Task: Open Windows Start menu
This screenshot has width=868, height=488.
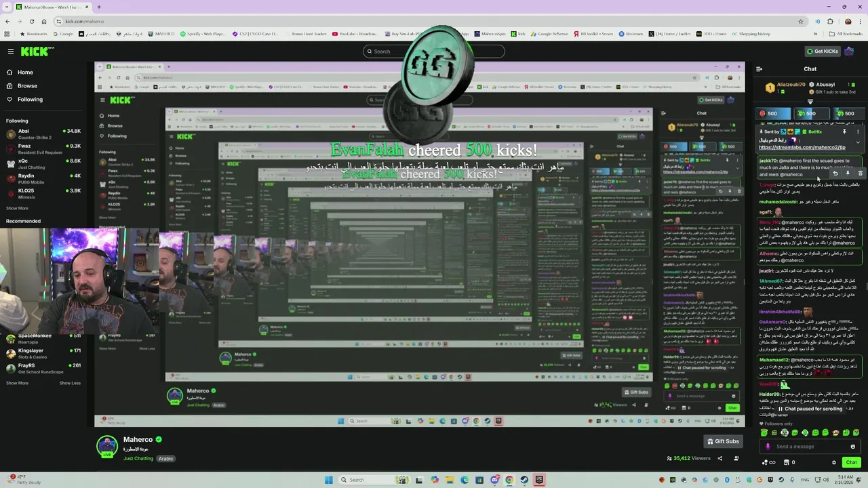Action: click(329, 480)
